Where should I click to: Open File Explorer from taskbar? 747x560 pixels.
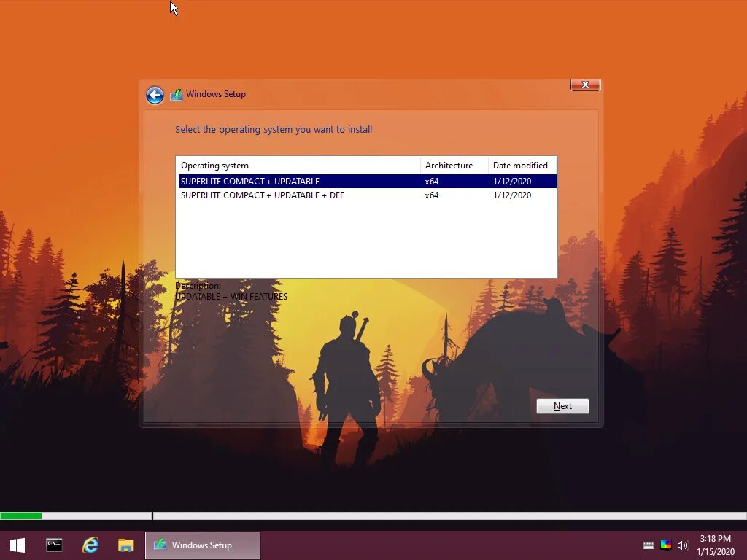pos(125,545)
